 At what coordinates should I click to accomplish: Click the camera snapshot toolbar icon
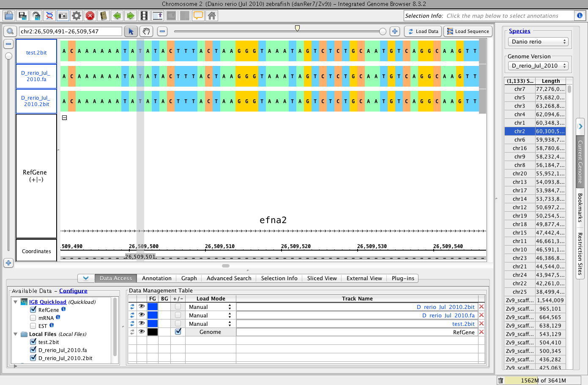63,16
